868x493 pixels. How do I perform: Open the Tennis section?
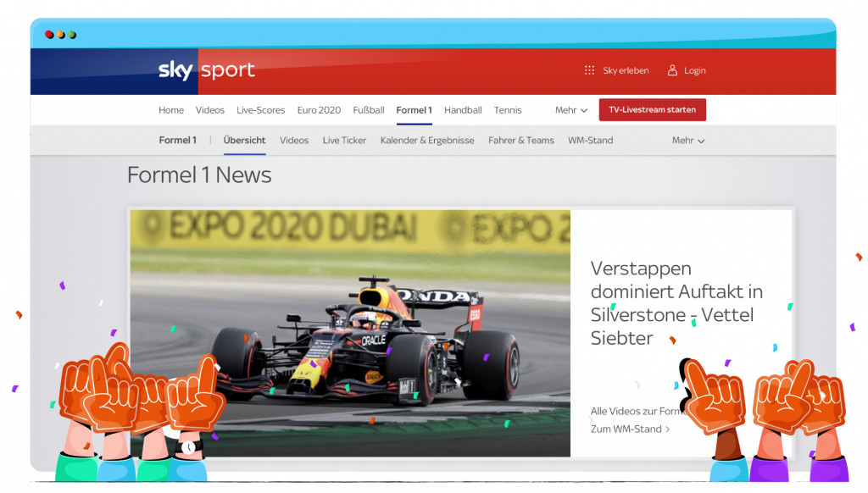point(508,110)
